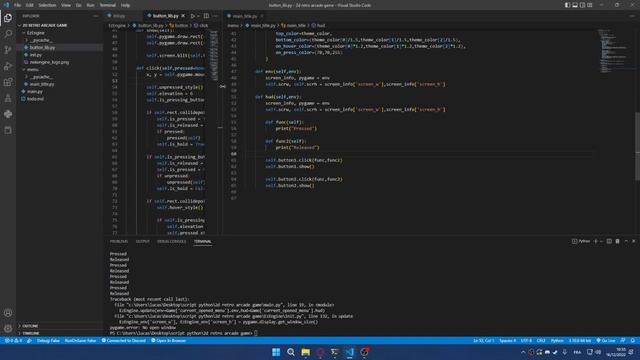Screen dimensions: 640x360
Task: Open Explorer panel more actions ellipsis
Action: tap(96, 16)
